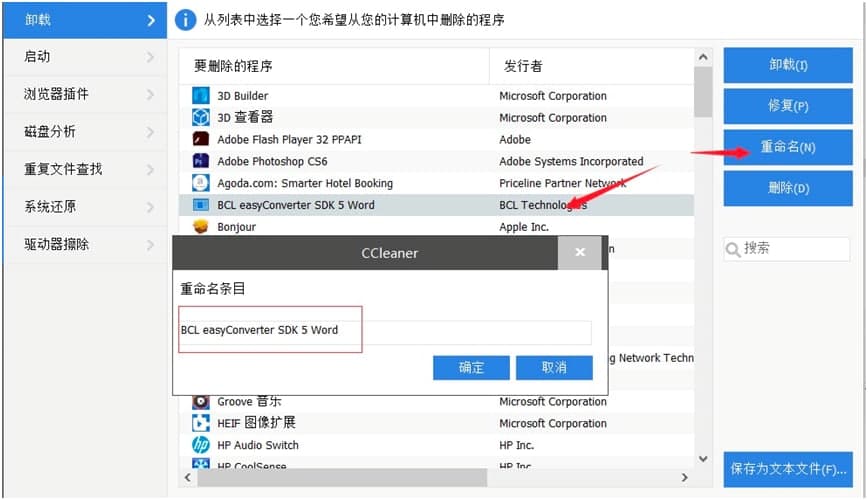
Task: Select the Adobe Flash Player icon
Action: pos(200,140)
